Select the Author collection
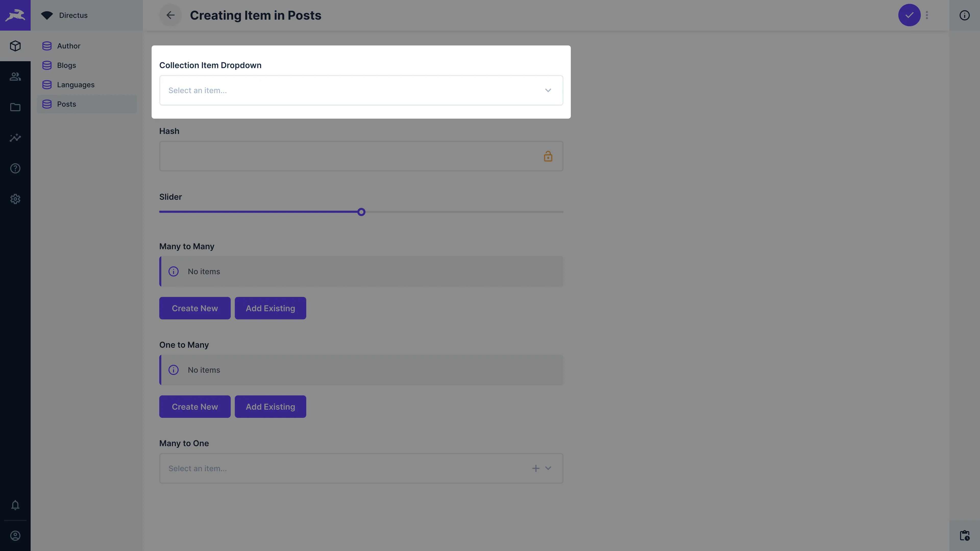 tap(68, 46)
